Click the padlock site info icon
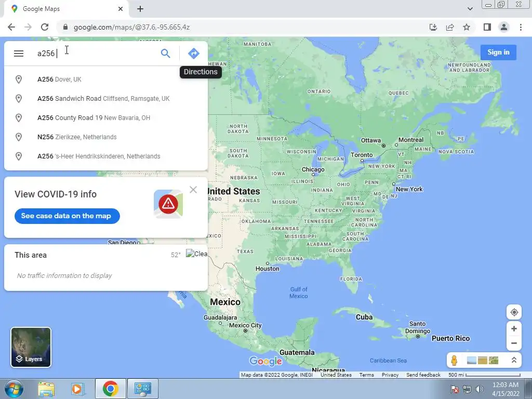The height and width of the screenshot is (399, 532). [65, 27]
